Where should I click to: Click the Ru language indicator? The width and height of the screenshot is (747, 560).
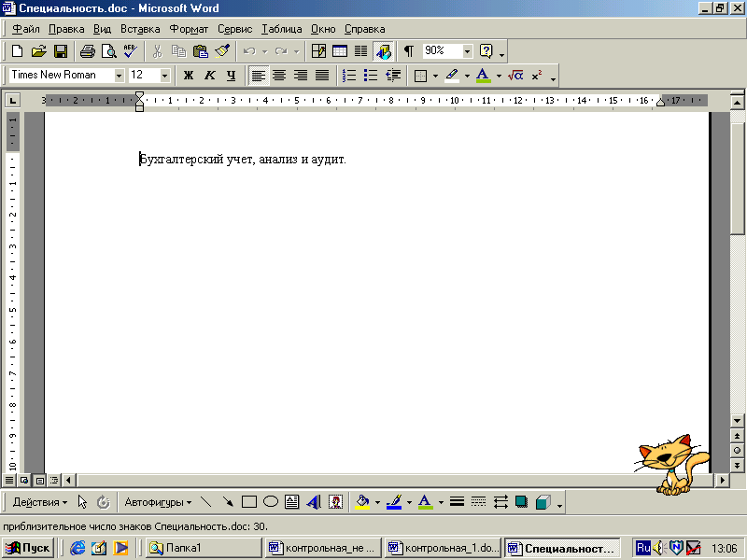[x=643, y=548]
